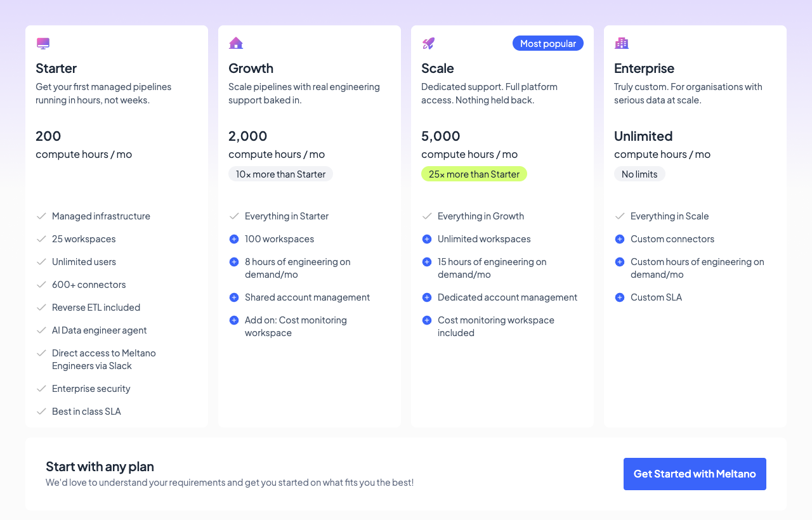Click the Scale plan rocket icon

429,43
